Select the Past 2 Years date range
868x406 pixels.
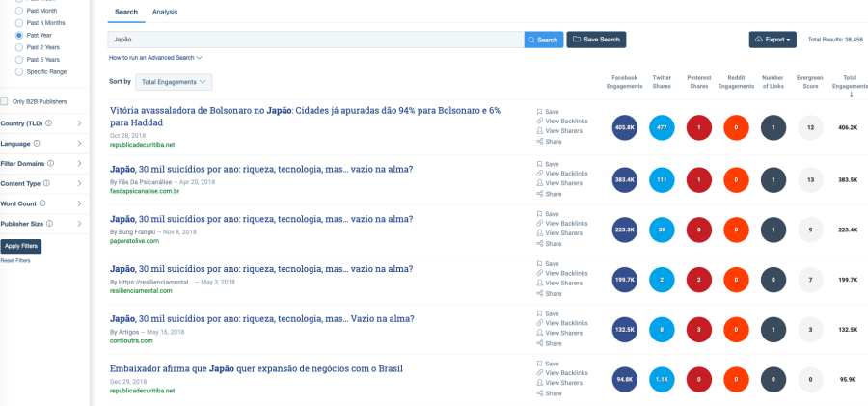(x=19, y=47)
